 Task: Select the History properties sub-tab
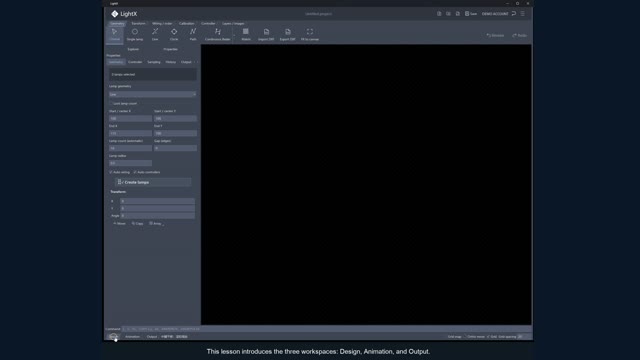pos(171,62)
